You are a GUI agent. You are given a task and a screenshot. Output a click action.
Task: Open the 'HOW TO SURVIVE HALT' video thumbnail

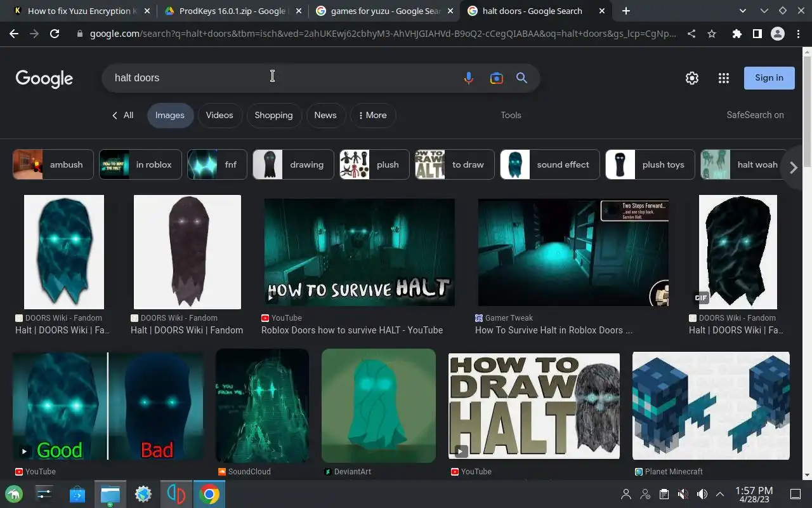point(360,252)
